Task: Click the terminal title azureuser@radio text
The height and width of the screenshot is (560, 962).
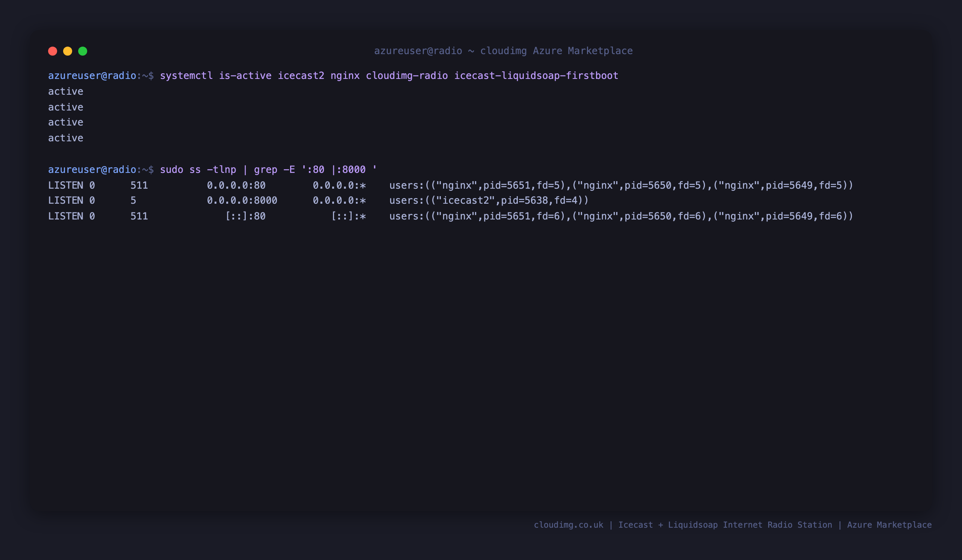Action: (x=418, y=51)
